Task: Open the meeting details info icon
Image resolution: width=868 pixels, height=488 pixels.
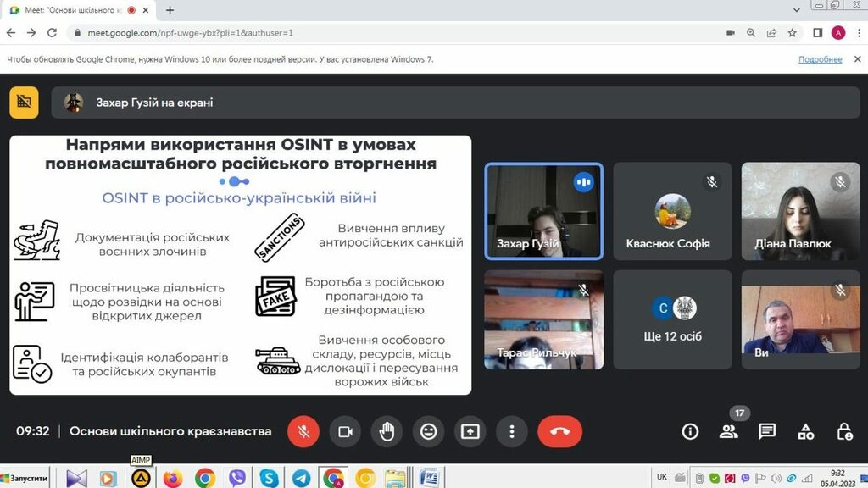Action: [x=690, y=431]
